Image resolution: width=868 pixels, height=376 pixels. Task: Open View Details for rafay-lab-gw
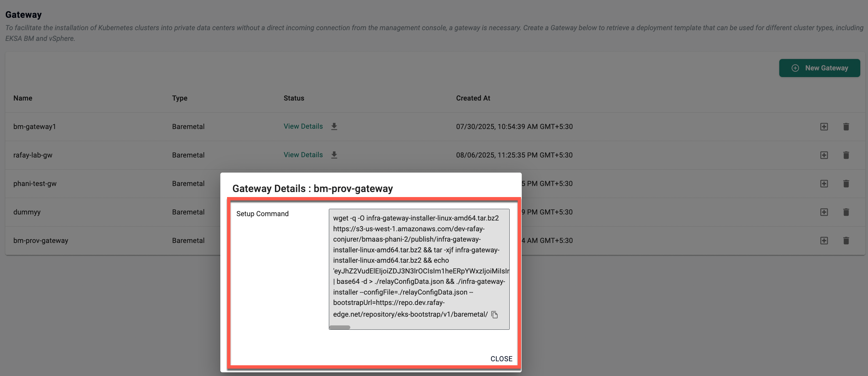303,154
